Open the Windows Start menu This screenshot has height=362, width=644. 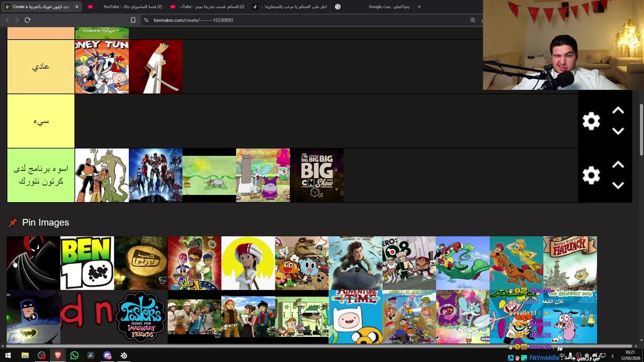point(8,355)
